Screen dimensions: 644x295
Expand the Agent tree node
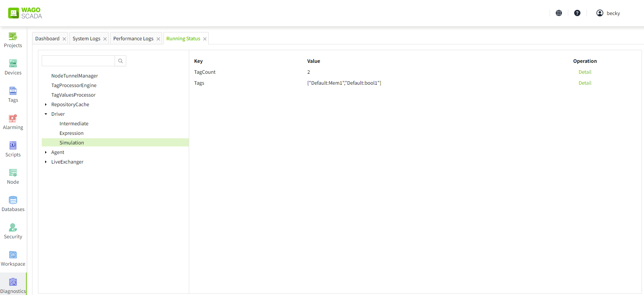[46, 152]
